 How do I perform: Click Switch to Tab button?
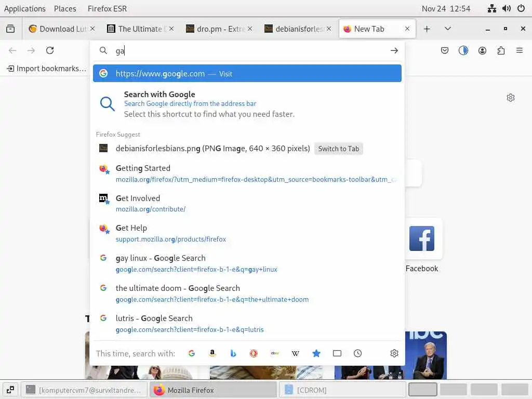pos(338,149)
